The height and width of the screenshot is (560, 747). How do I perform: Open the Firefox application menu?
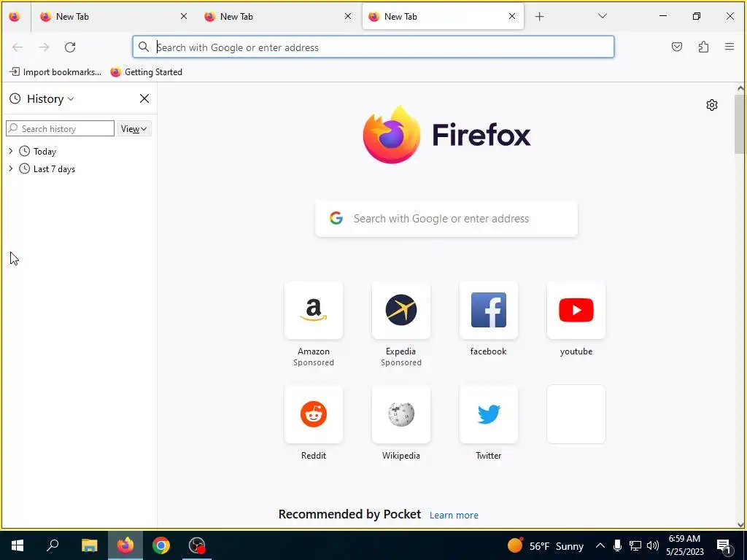(729, 47)
